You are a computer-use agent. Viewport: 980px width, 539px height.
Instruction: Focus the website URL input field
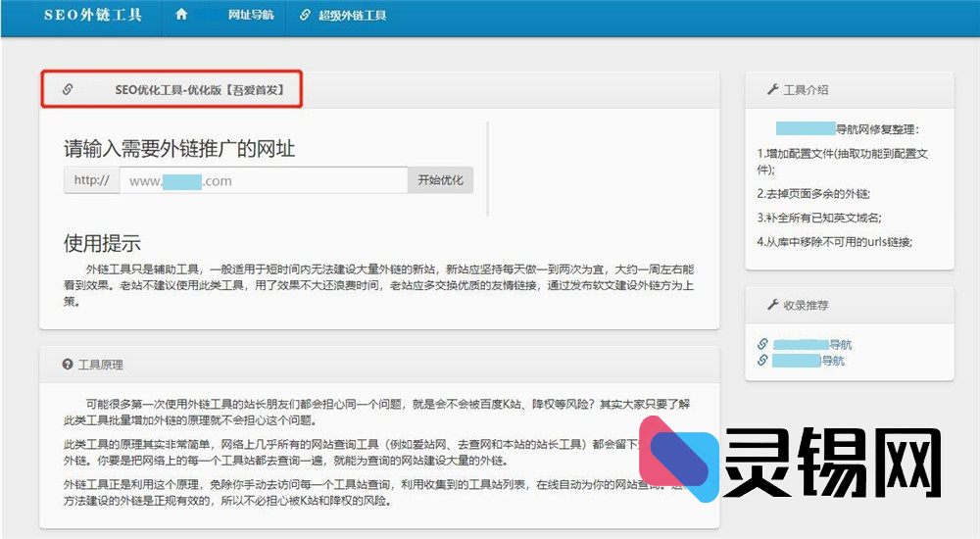[x=263, y=180]
